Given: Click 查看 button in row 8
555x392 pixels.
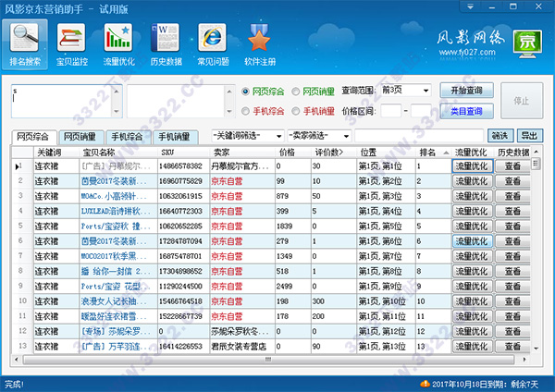Looking at the screenshot, I should coord(512,272).
